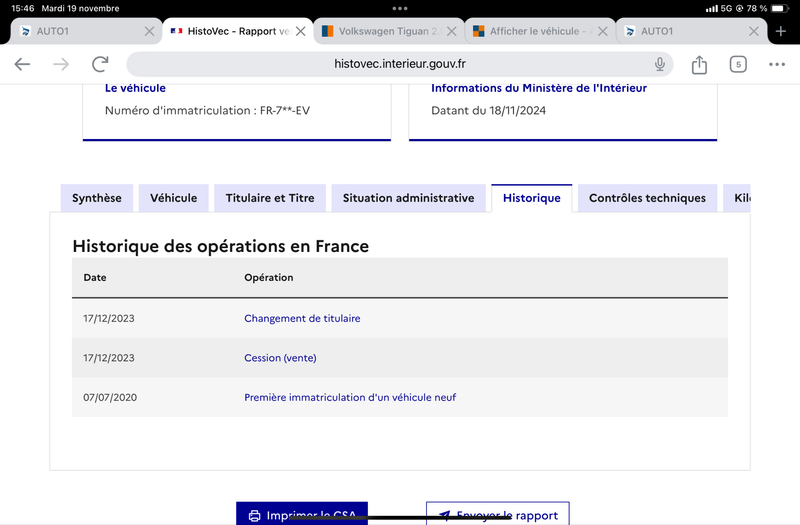The height and width of the screenshot is (525, 800).
Task: Tap the battery indicator in status bar
Action: 780,8
